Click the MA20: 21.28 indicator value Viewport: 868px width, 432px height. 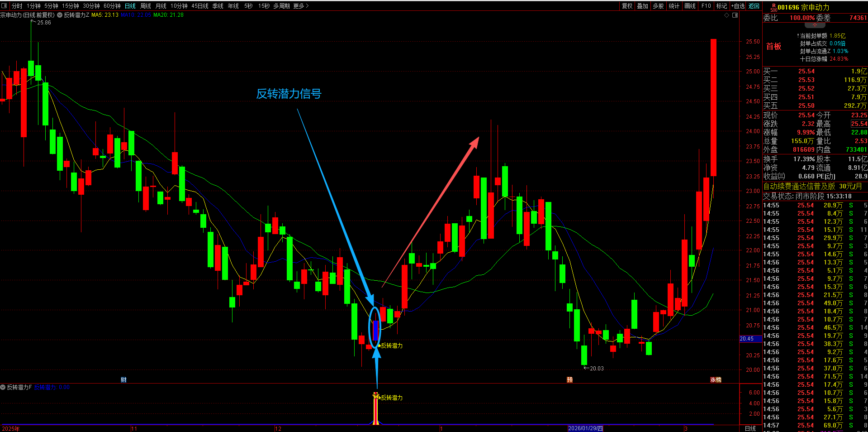(x=168, y=15)
